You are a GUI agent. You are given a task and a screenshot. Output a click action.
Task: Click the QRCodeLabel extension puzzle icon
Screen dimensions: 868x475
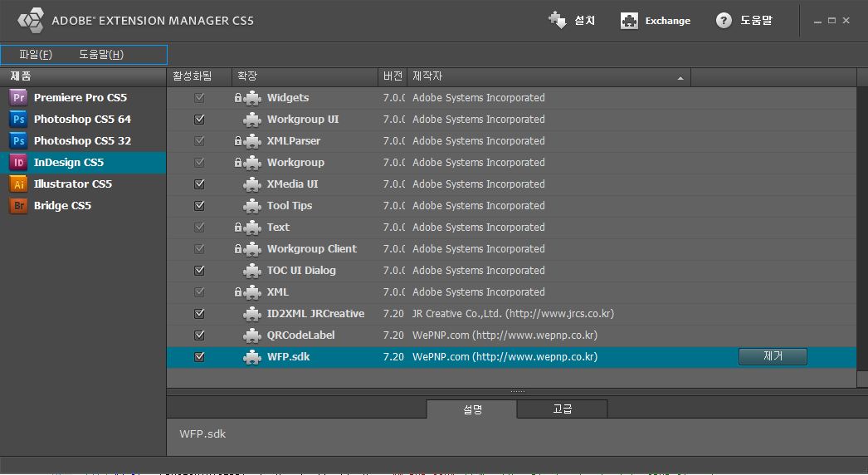252,335
